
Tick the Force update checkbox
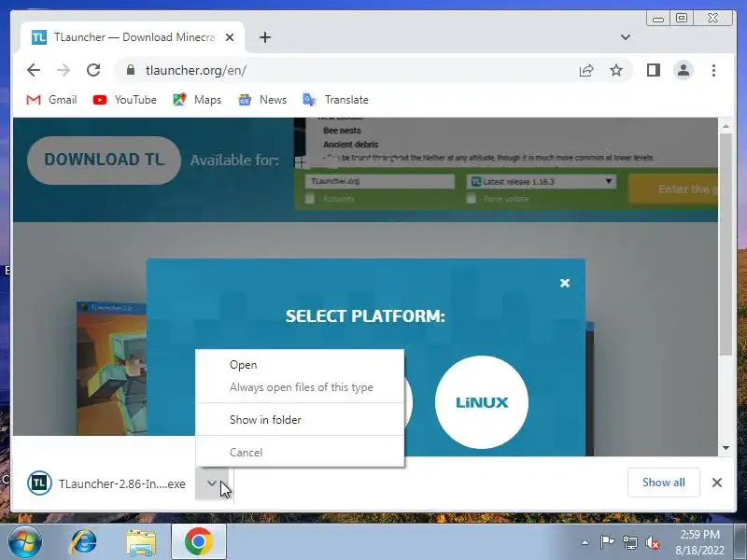tap(472, 199)
